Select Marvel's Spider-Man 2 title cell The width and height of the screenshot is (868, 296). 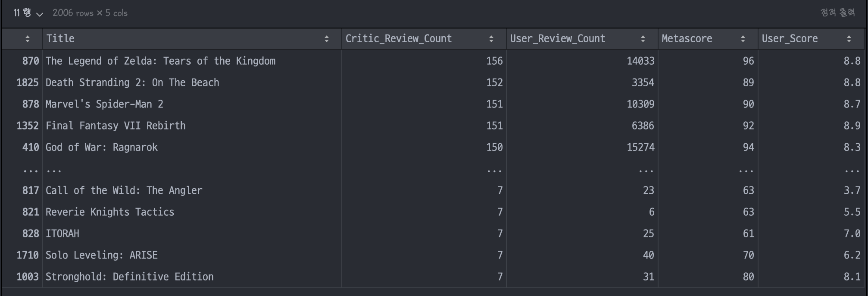pyautogui.click(x=192, y=104)
